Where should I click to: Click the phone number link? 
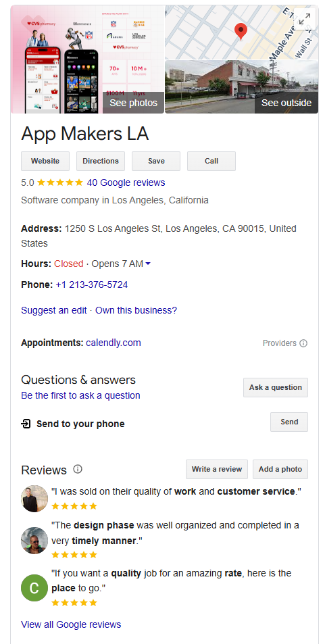click(x=92, y=284)
